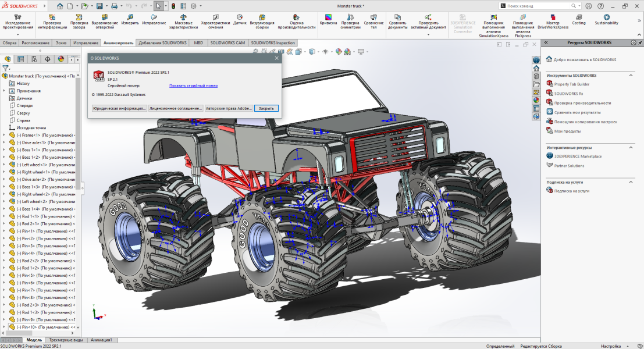Expand the Исследование проектирования dropdown arrow

(17, 35)
